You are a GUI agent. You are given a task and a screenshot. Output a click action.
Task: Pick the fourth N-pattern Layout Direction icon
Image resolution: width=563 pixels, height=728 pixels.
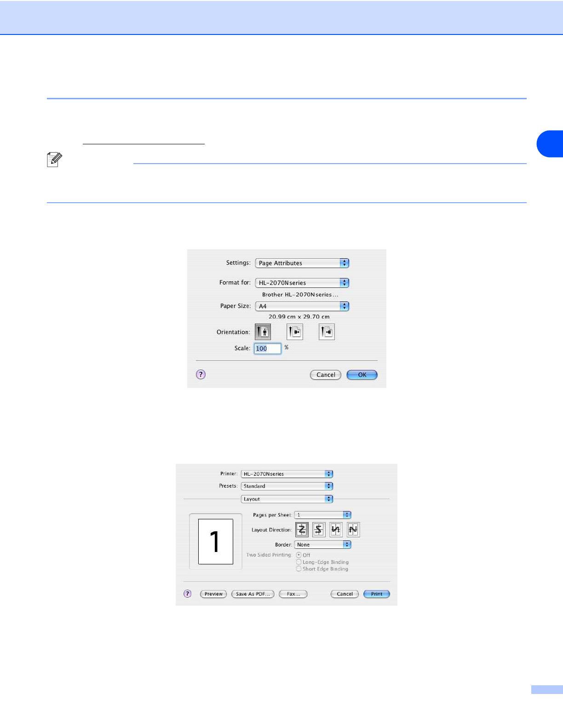click(353, 530)
